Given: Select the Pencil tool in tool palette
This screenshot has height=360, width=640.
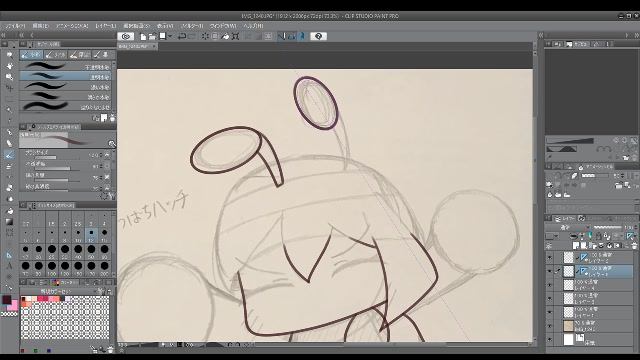Looking at the screenshot, I should point(10,143).
